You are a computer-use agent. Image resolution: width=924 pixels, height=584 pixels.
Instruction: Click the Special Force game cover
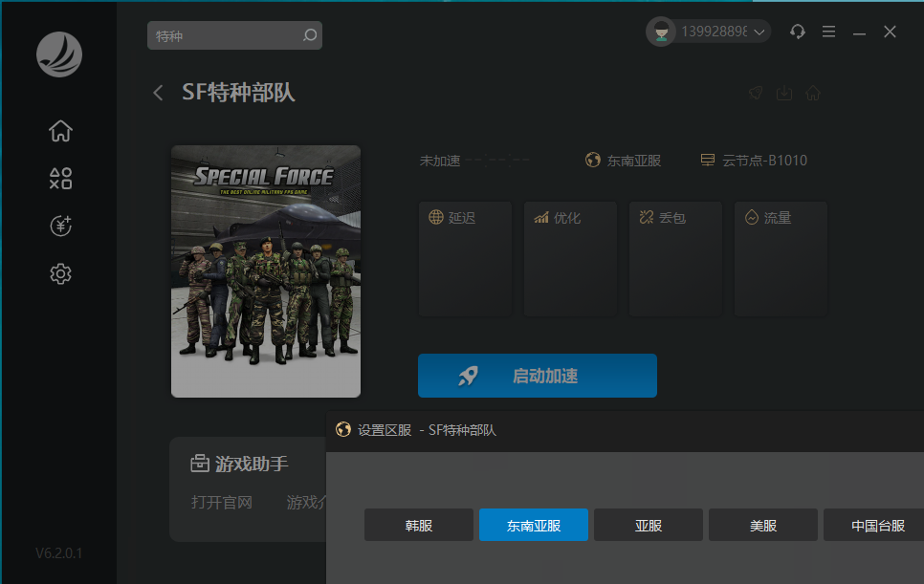pos(266,271)
